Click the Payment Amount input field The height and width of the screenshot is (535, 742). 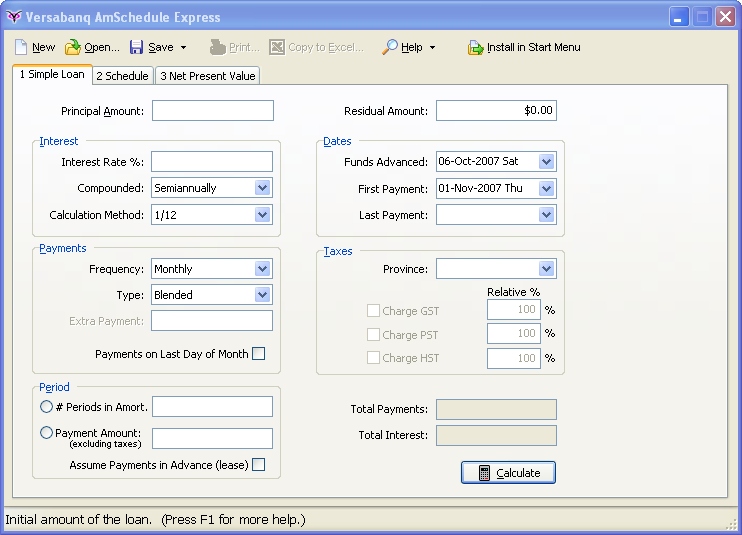(x=212, y=438)
